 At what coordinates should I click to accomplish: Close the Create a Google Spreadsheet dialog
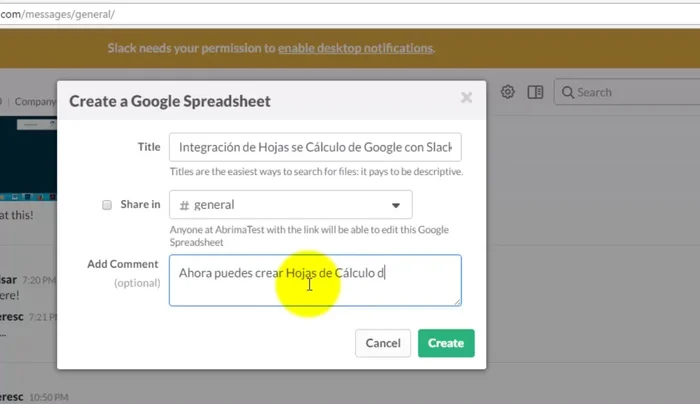click(466, 97)
